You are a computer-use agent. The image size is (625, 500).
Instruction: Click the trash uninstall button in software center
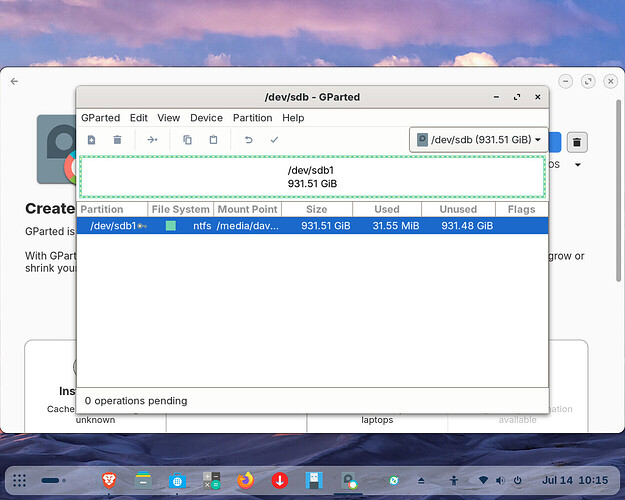pyautogui.click(x=577, y=142)
